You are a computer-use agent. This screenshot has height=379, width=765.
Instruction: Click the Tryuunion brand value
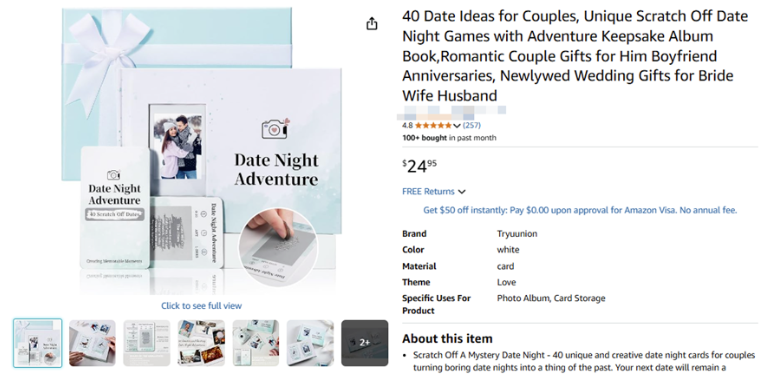(x=517, y=234)
